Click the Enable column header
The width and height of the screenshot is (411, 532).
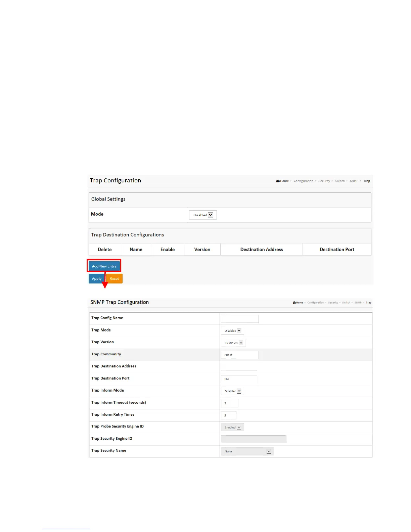point(168,250)
